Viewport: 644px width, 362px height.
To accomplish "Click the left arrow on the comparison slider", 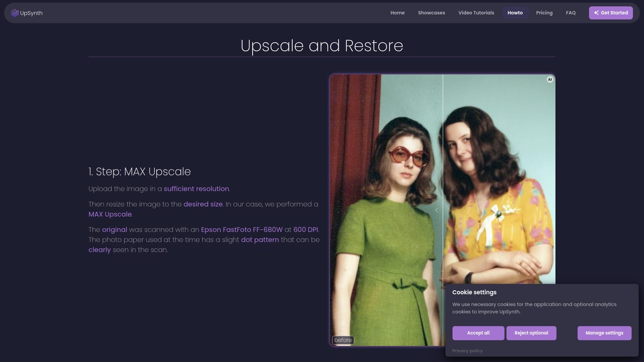I will tap(436, 210).
